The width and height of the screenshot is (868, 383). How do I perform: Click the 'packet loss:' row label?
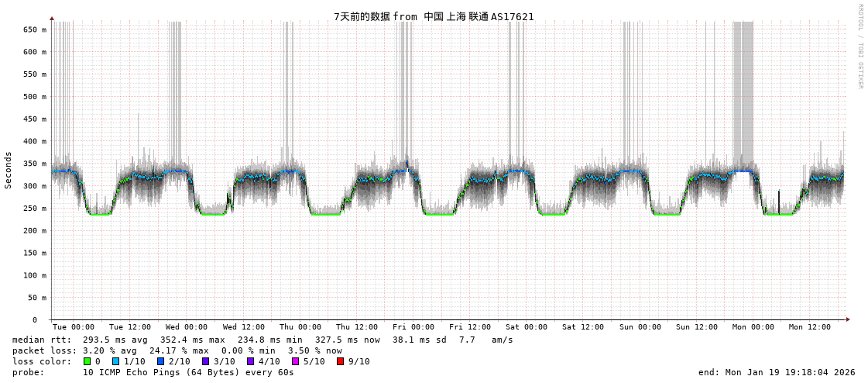point(44,350)
